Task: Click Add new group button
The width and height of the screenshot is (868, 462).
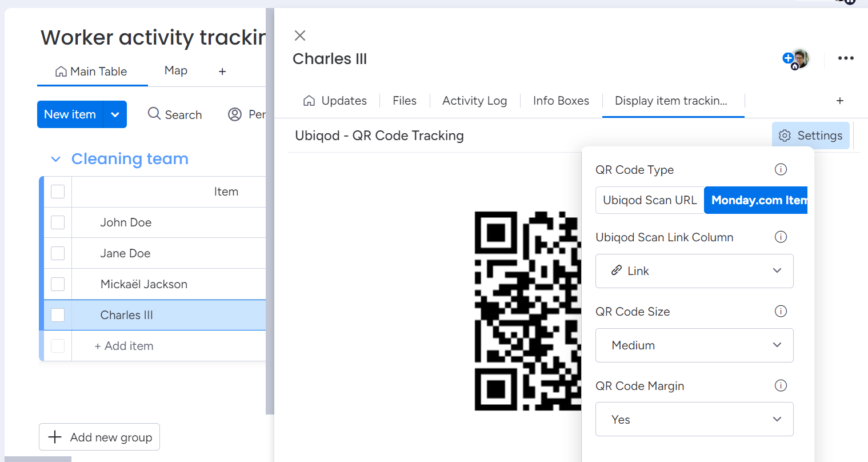Action: 99,437
